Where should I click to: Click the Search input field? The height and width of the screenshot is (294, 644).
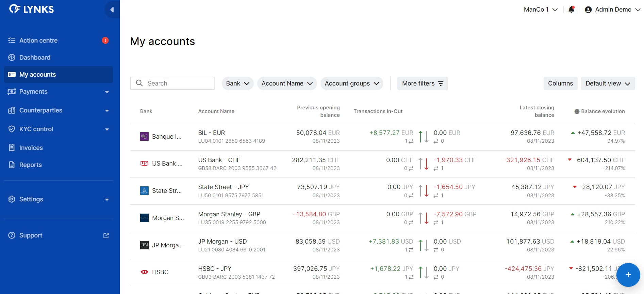pos(172,83)
